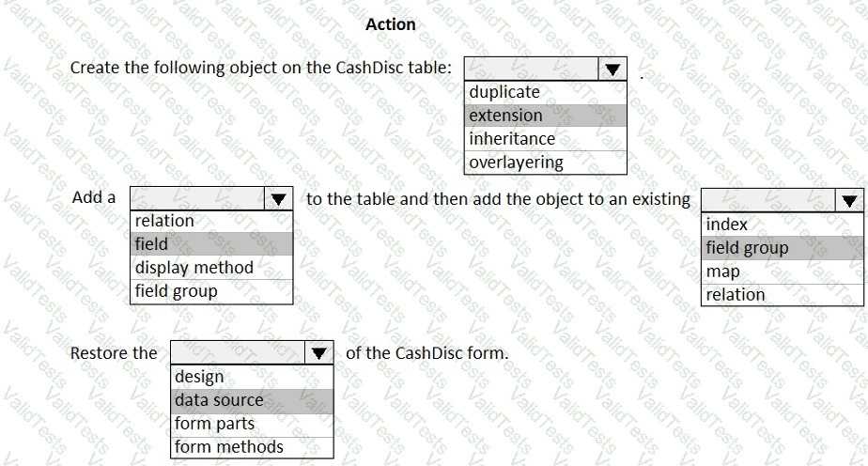Pick 'field group' under 'Add a' list
Viewport: 868px width, 466px height.
211,290
